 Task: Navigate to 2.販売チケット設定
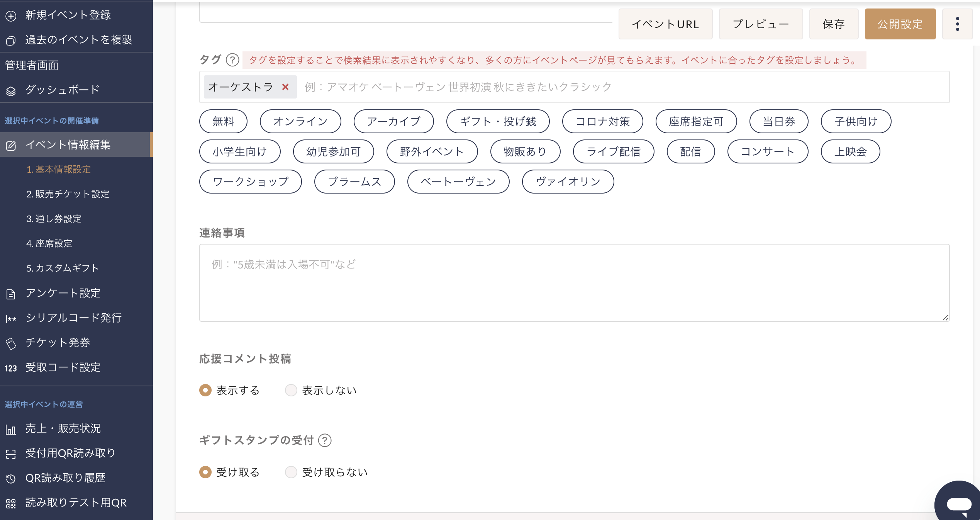(x=69, y=194)
